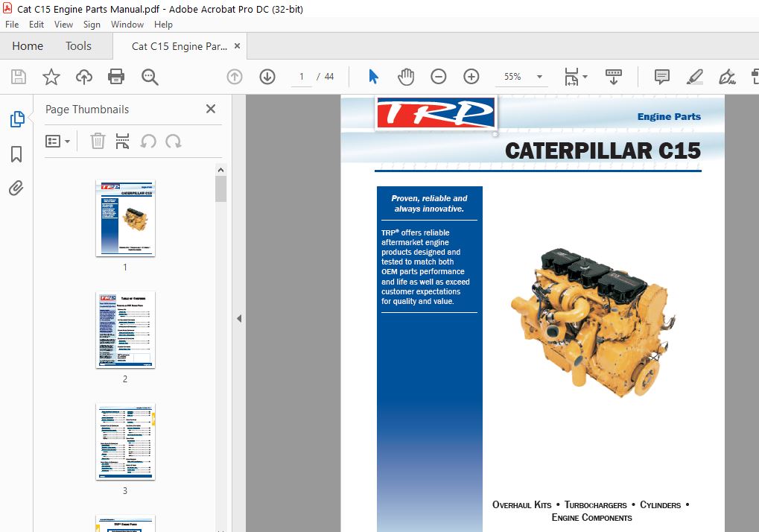759x532 pixels.
Task: Open the File menu
Action: pyautogui.click(x=12, y=24)
